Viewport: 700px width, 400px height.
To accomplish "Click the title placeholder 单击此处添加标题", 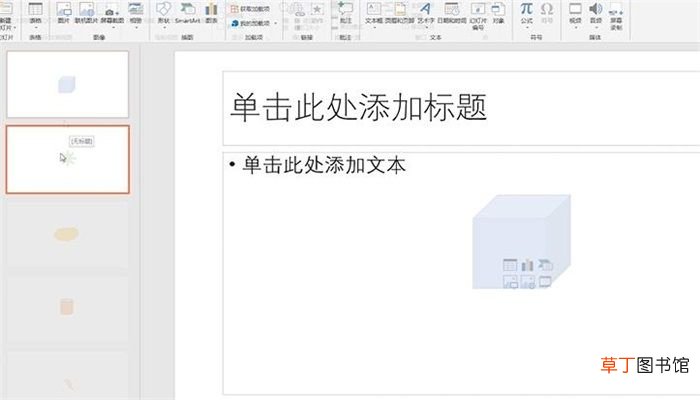I will coord(358,108).
